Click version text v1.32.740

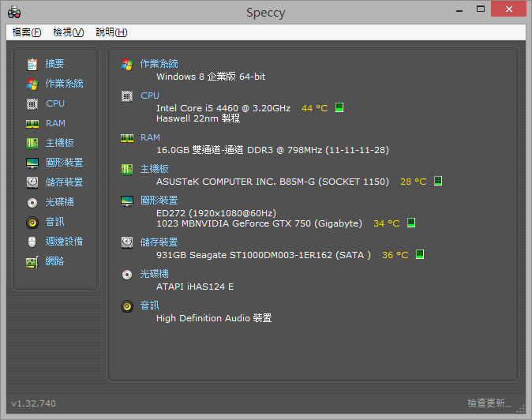tap(34, 403)
